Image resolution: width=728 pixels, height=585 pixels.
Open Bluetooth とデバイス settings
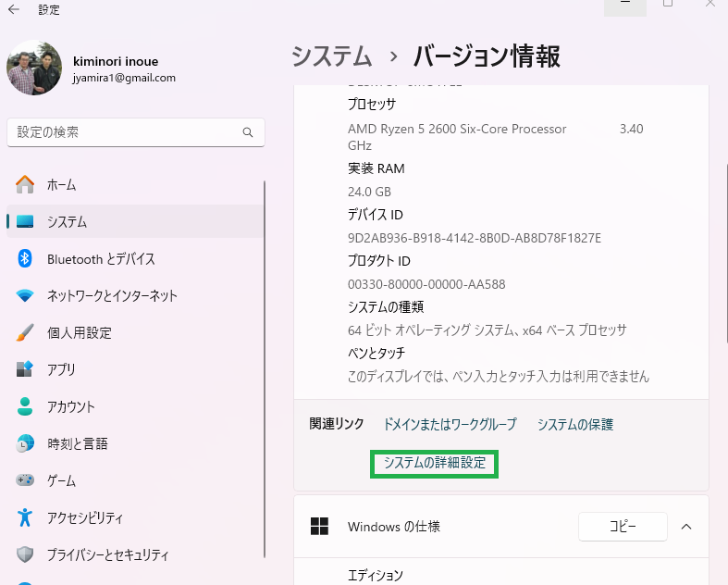(x=136, y=258)
